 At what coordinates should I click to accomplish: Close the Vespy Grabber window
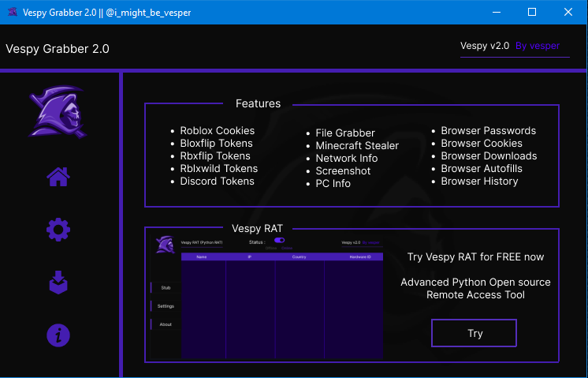568,12
